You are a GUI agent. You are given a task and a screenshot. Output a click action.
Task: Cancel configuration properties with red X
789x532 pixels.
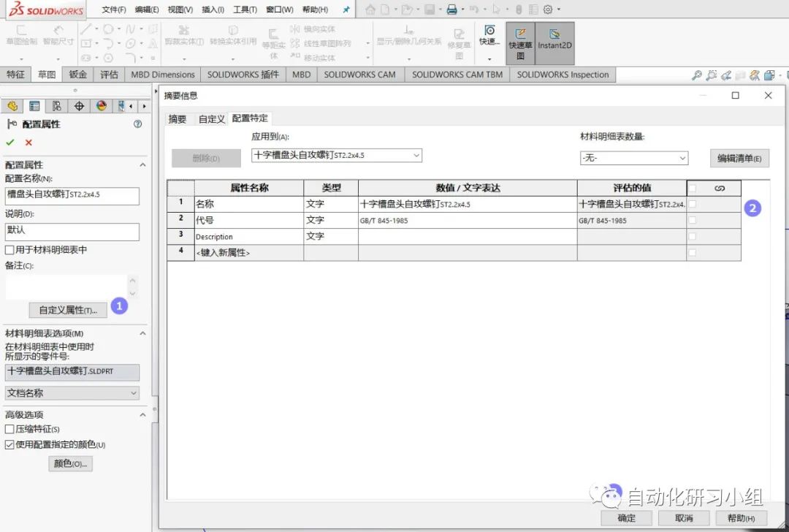(28, 142)
